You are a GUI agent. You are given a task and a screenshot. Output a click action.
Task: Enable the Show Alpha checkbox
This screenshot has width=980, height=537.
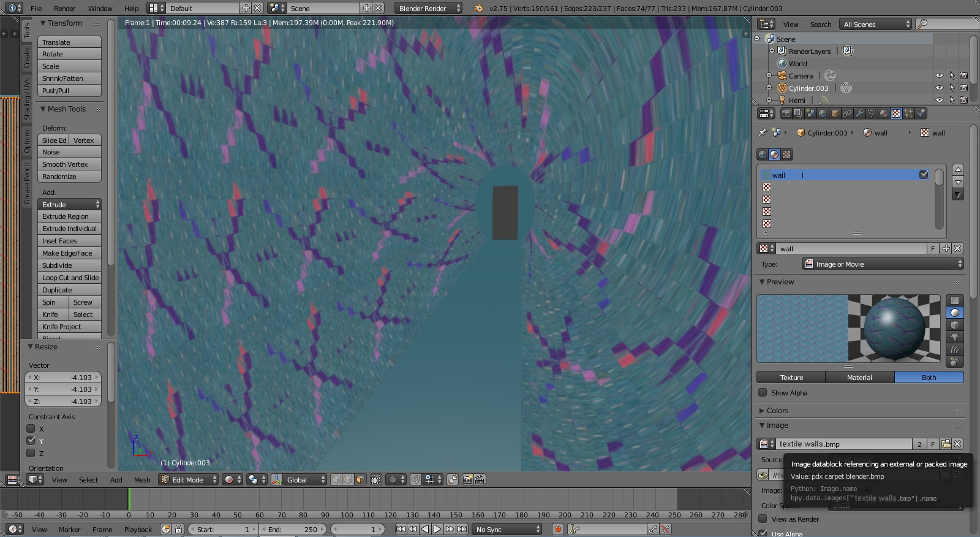(x=763, y=392)
